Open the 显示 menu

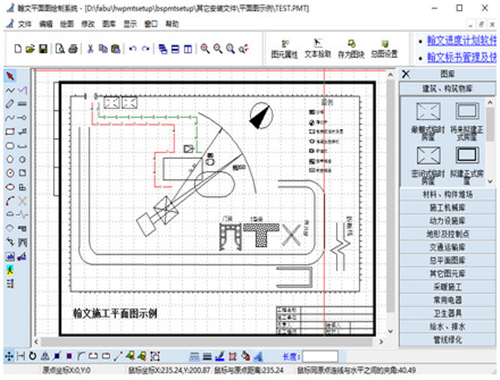tap(130, 24)
